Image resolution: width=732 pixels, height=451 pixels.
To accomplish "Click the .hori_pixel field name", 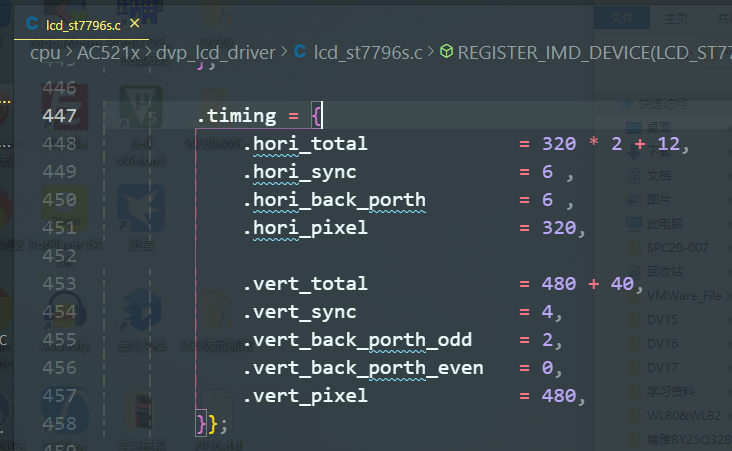I will (x=305, y=228).
